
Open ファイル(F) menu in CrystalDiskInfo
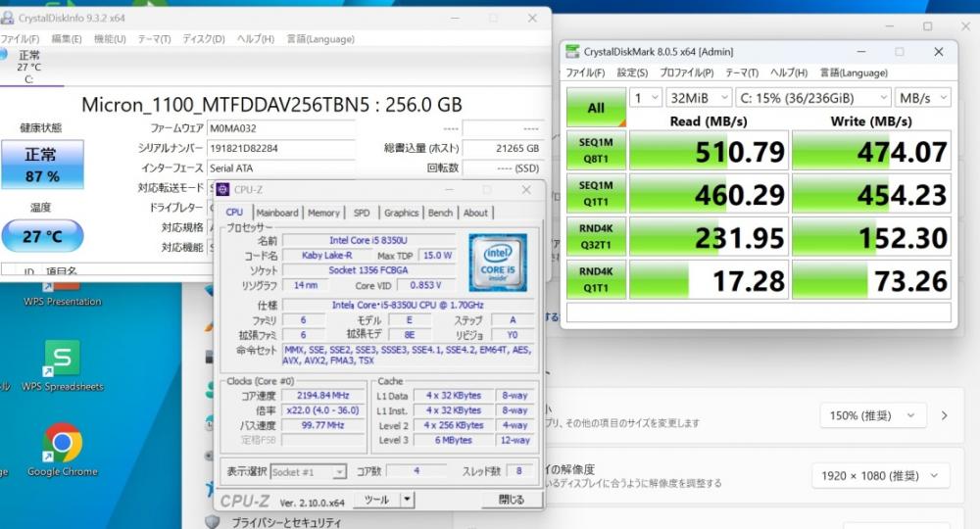[20, 39]
